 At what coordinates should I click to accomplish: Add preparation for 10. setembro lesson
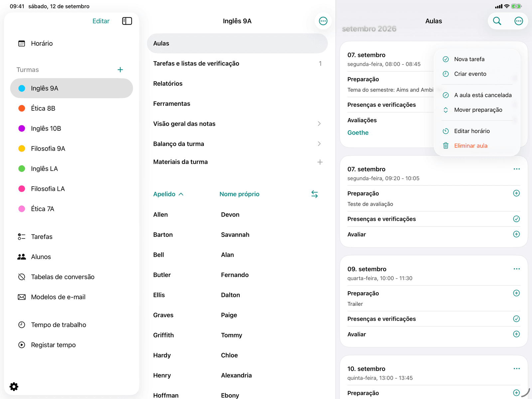516,393
